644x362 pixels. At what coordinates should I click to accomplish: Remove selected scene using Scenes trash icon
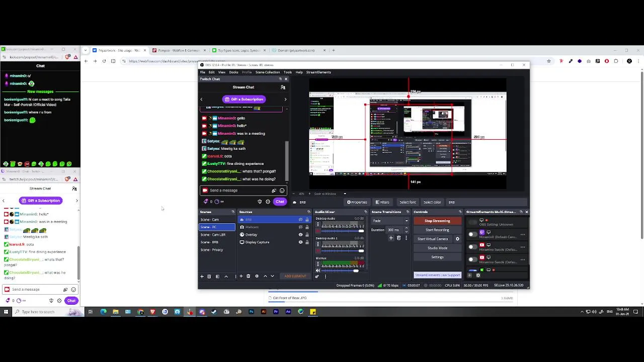click(x=209, y=276)
